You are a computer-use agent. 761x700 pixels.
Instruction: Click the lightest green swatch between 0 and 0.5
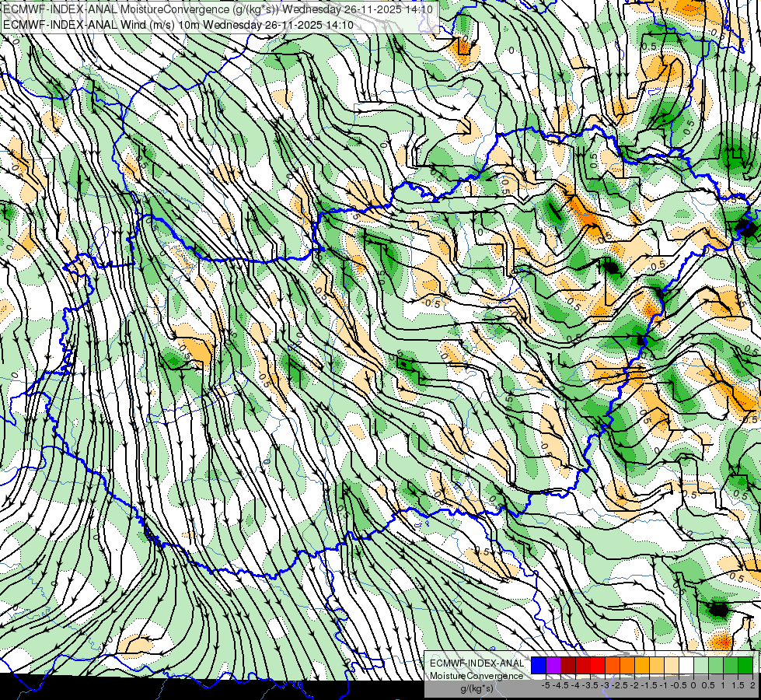coord(701,666)
